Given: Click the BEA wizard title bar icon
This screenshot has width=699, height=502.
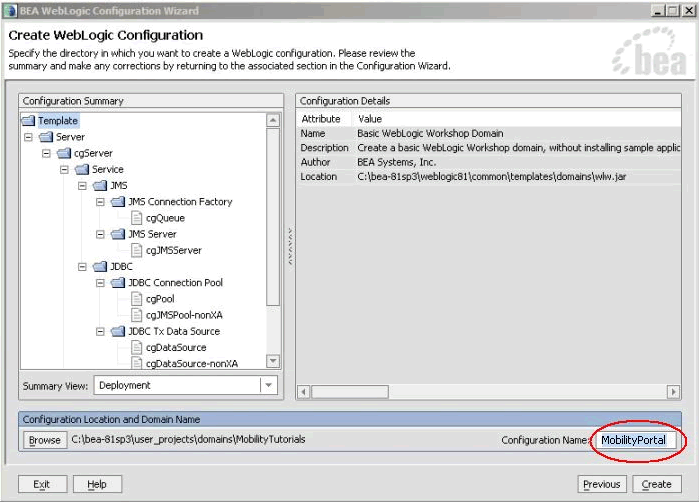Looking at the screenshot, I should [10, 11].
